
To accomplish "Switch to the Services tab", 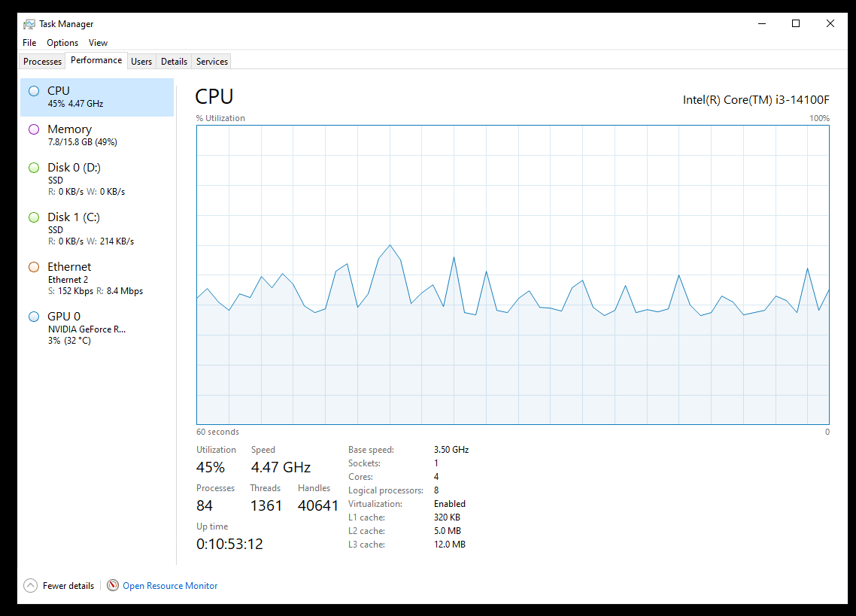I will (212, 62).
